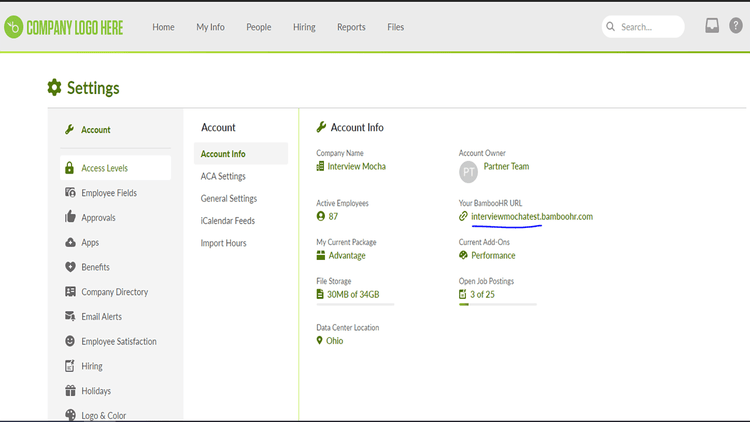Click the search magnifier icon
This screenshot has height=422, width=750.
pyautogui.click(x=611, y=27)
